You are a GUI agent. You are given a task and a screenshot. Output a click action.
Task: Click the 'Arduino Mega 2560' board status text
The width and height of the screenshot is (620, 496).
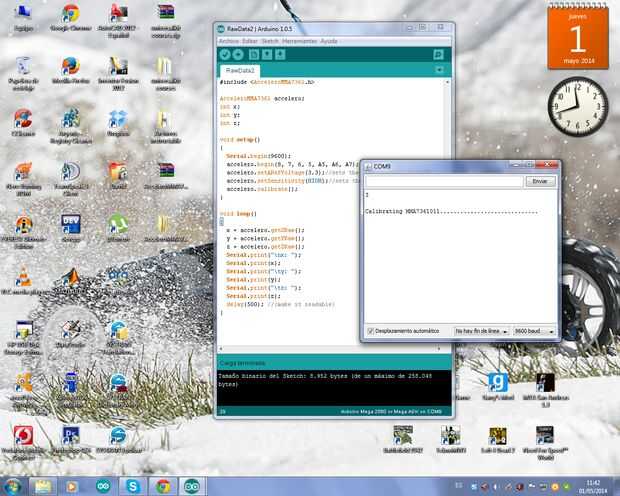pos(391,412)
